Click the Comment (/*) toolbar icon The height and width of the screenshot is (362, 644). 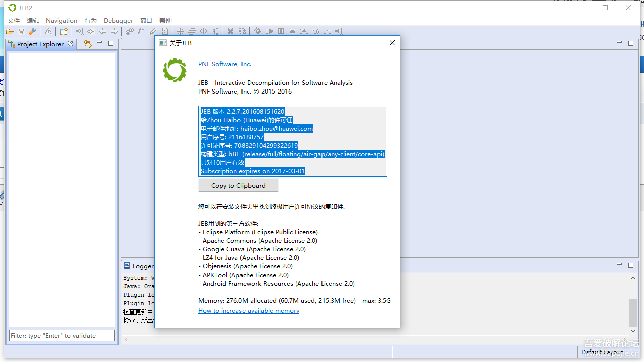141,32
